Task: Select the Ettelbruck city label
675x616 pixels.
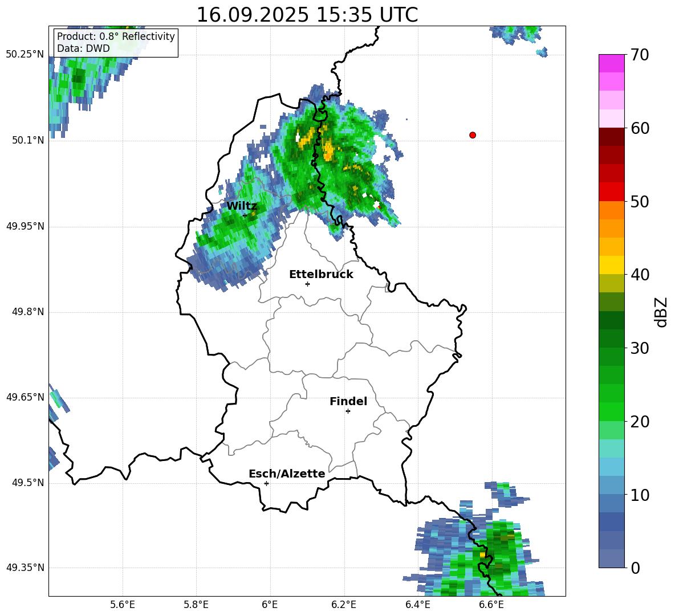Action: pos(321,275)
